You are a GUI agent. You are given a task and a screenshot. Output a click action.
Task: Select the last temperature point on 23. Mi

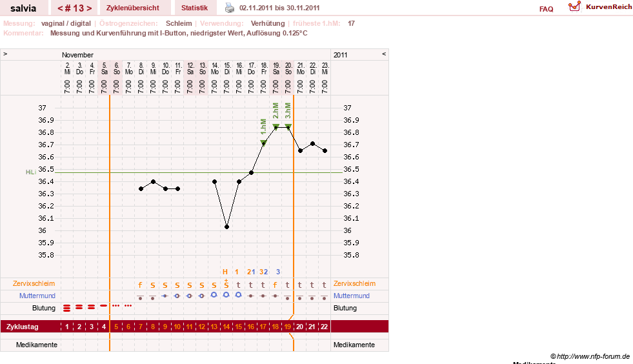325,150
